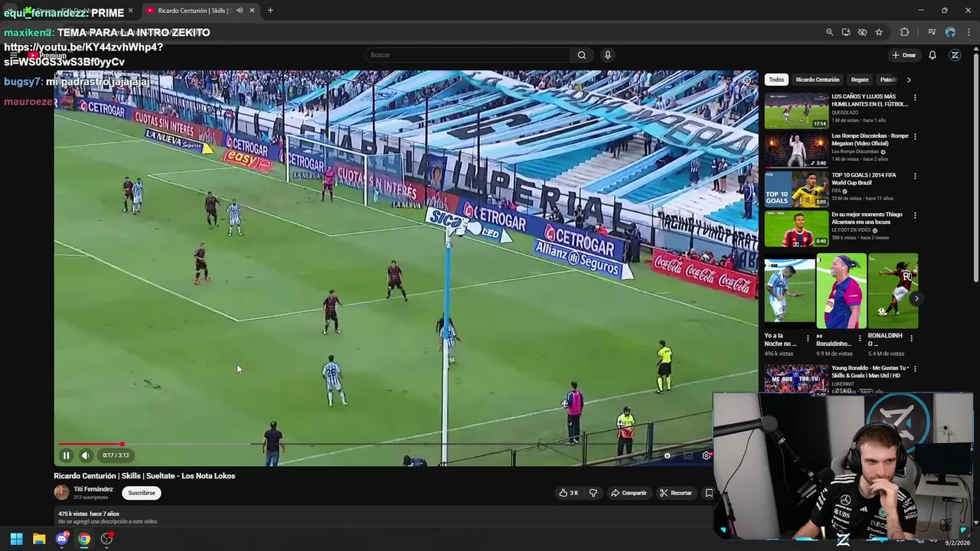Open the Windows Start menu
Screen dimensions: 980x551
16,539
